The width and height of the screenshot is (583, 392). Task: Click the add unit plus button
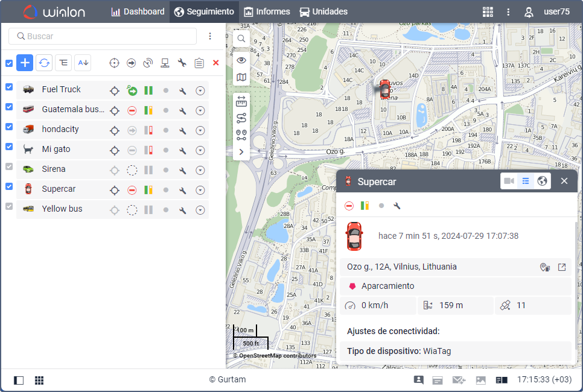(x=25, y=63)
